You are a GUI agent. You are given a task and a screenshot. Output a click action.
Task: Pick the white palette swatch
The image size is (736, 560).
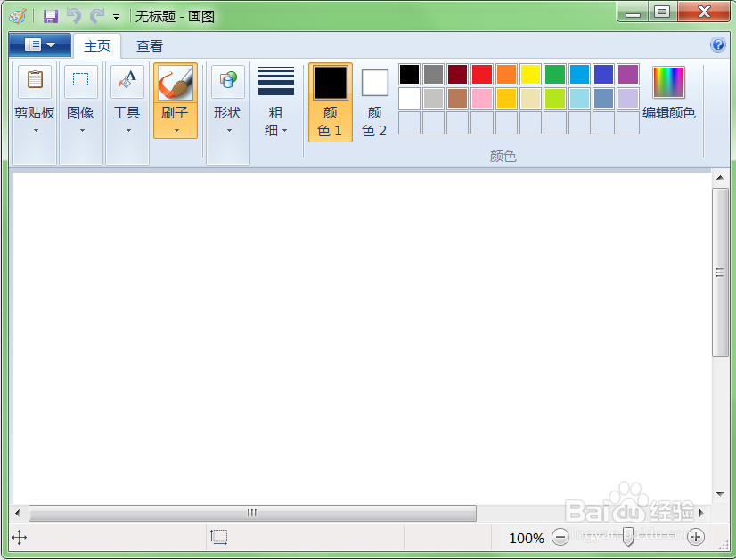[409, 99]
